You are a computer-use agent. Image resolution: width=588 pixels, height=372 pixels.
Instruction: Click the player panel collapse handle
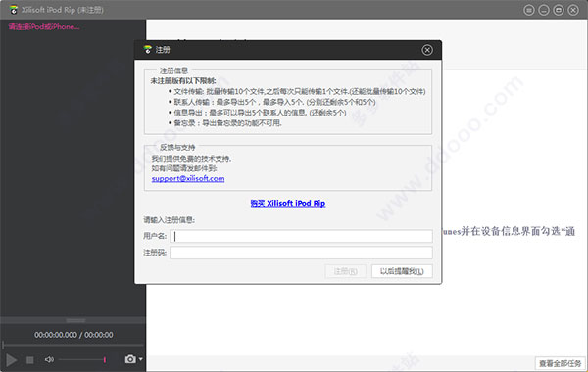[x=75, y=321]
